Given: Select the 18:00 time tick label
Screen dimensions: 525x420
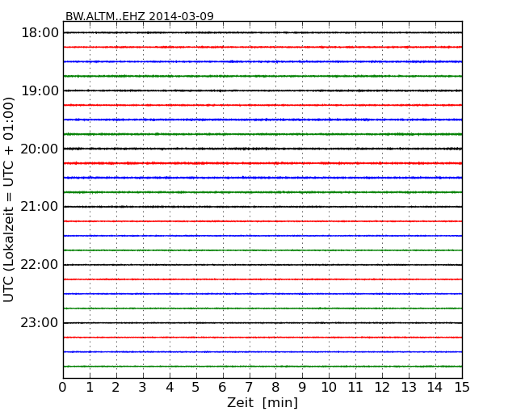Looking at the screenshot, I should pyautogui.click(x=40, y=33).
